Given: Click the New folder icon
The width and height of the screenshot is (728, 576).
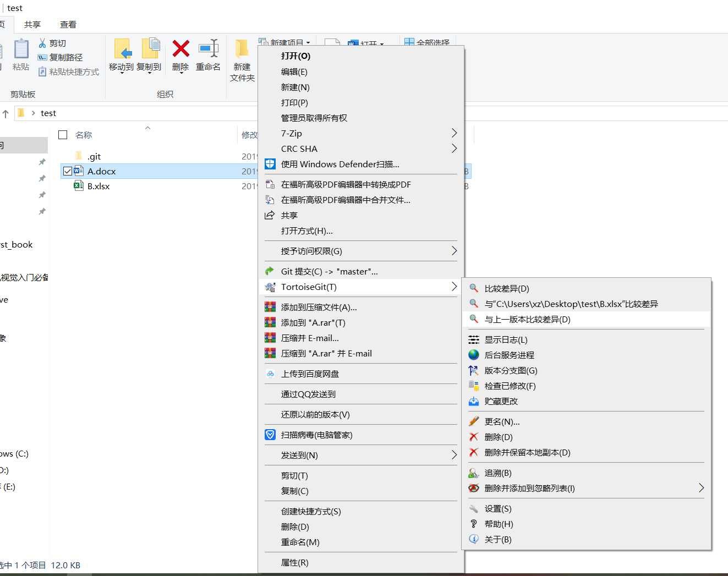Looking at the screenshot, I should (242, 48).
